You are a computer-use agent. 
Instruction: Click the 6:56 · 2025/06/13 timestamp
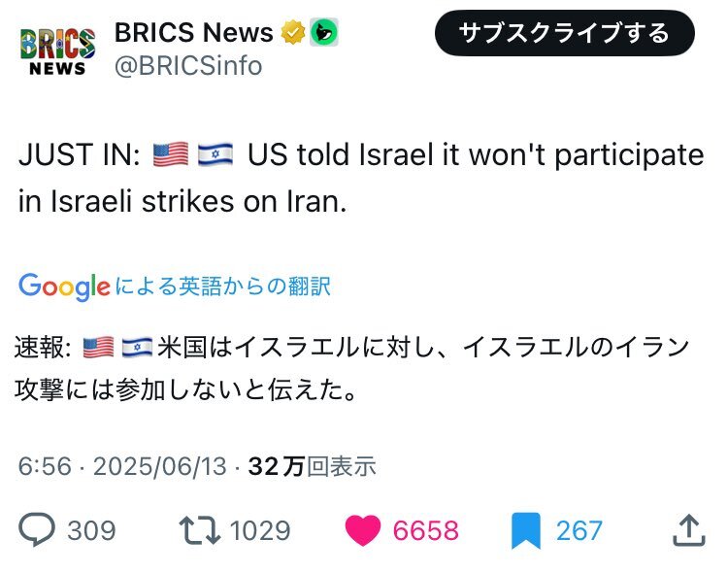122,466
